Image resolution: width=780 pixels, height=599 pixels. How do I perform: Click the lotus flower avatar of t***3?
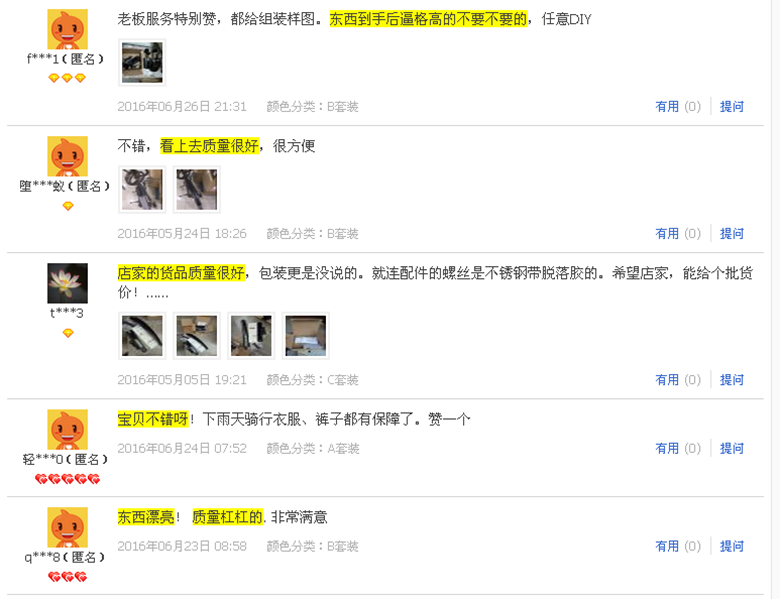tap(67, 283)
